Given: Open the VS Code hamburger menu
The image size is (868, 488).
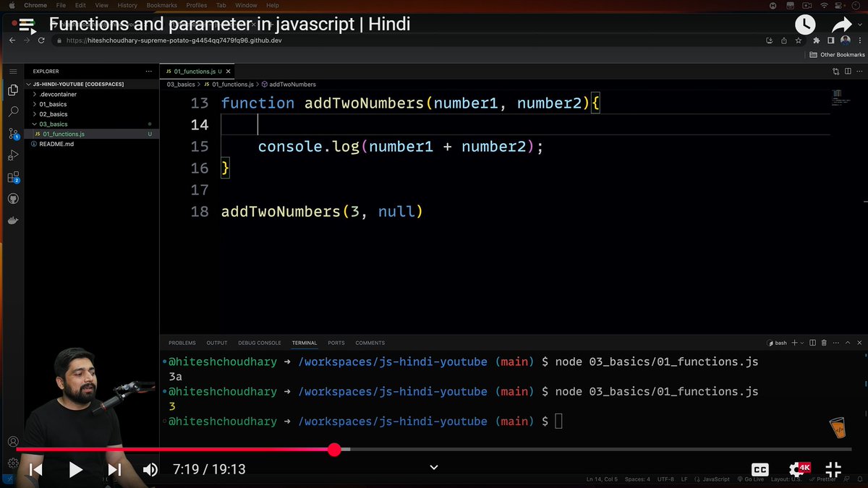Looking at the screenshot, I should click(13, 71).
